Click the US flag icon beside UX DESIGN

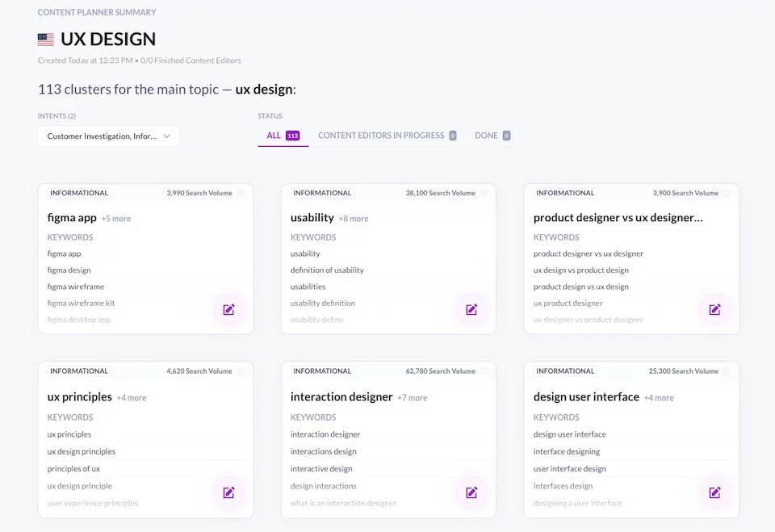pos(46,39)
